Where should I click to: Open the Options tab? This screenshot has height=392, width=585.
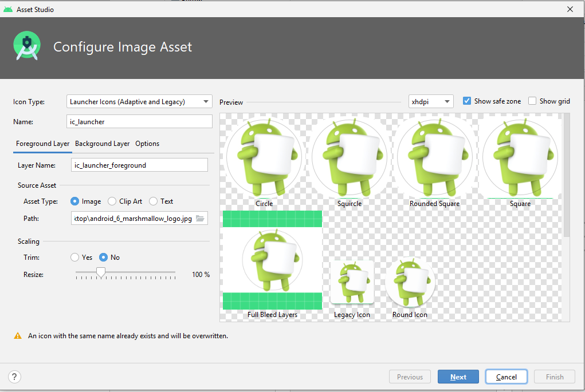tap(147, 144)
